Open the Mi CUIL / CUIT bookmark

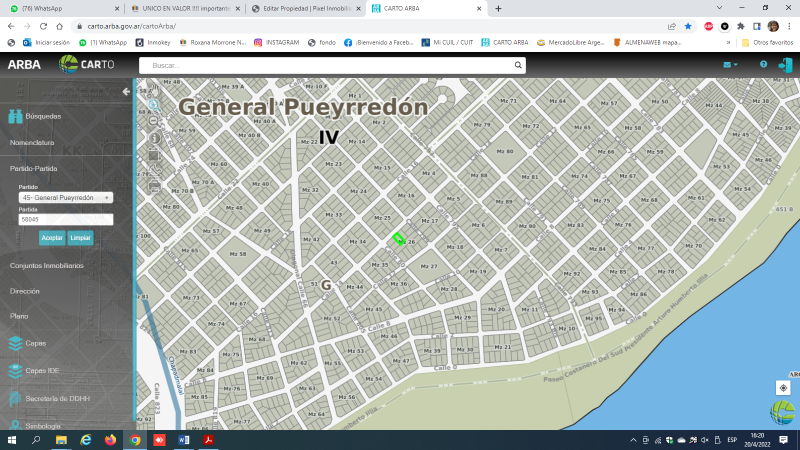(x=447, y=43)
